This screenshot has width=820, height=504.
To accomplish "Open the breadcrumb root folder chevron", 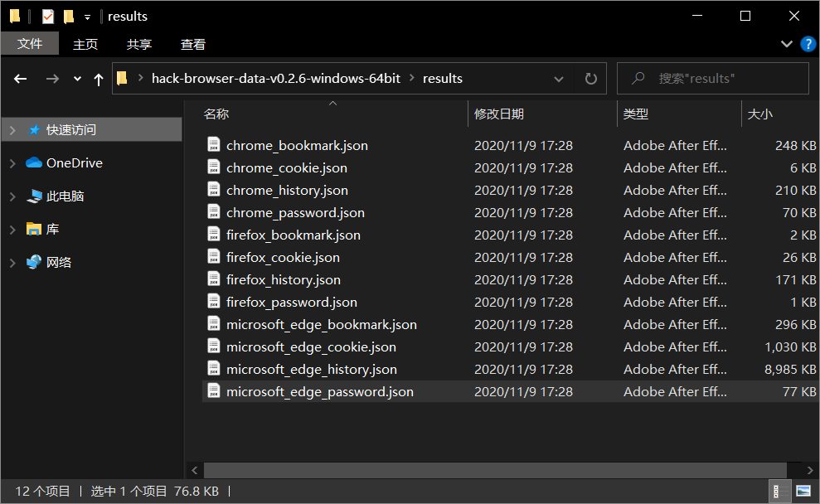I will tap(140, 78).
